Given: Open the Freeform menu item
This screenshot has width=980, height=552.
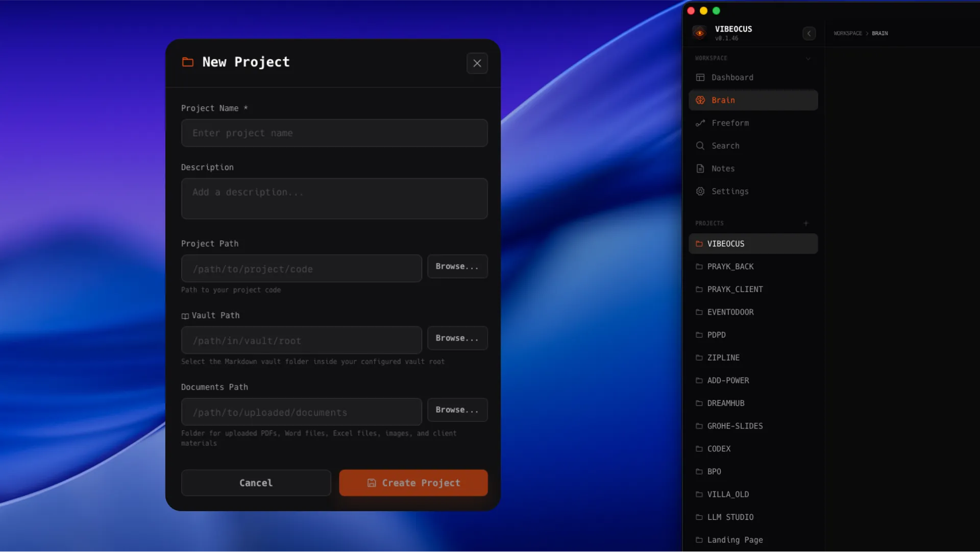Looking at the screenshot, I should click(x=753, y=123).
